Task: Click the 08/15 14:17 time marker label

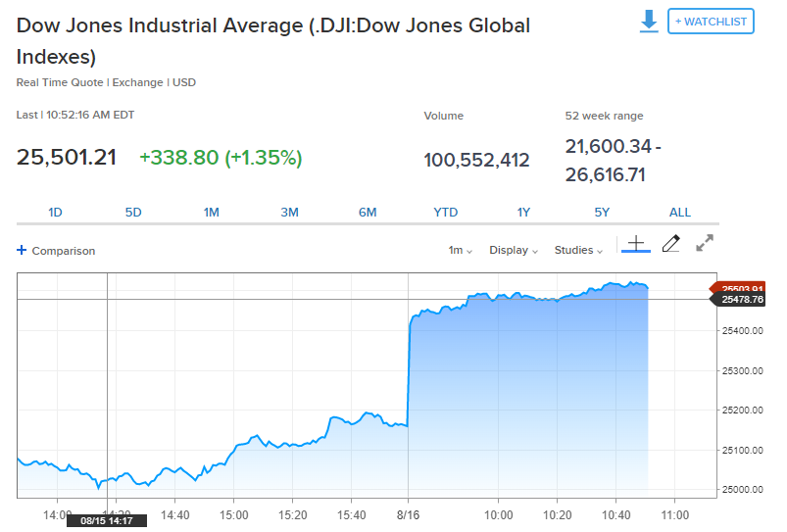Action: pyautogui.click(x=107, y=521)
